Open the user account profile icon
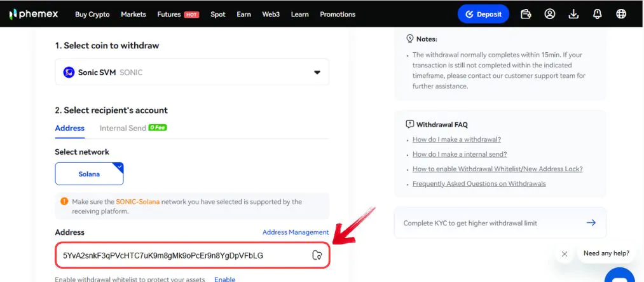 coord(549,14)
